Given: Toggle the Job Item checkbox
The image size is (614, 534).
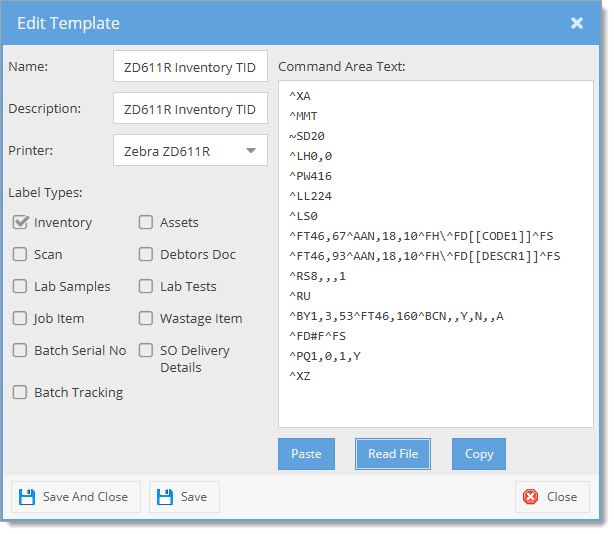Looking at the screenshot, I should [20, 318].
